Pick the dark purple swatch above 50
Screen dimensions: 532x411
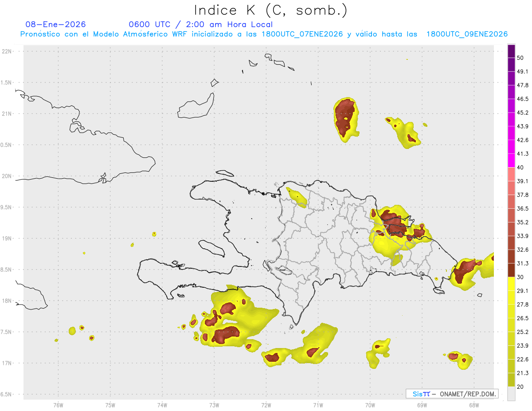[511, 51]
